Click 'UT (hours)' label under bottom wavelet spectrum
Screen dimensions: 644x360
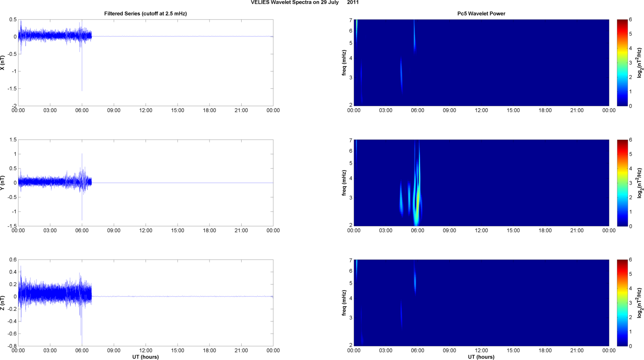(x=481, y=357)
